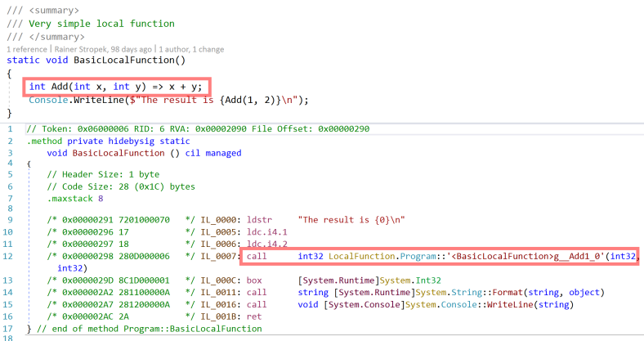Click 'WriteLine' method reference on IL line 15
This screenshot has width=644, height=341.
pos(510,305)
